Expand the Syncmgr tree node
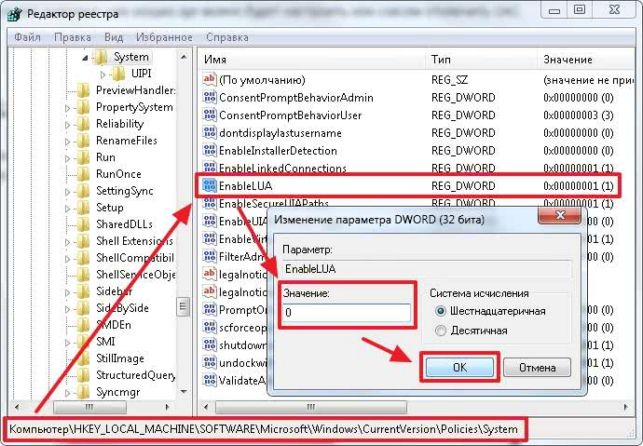The image size is (643, 446). 67,393
